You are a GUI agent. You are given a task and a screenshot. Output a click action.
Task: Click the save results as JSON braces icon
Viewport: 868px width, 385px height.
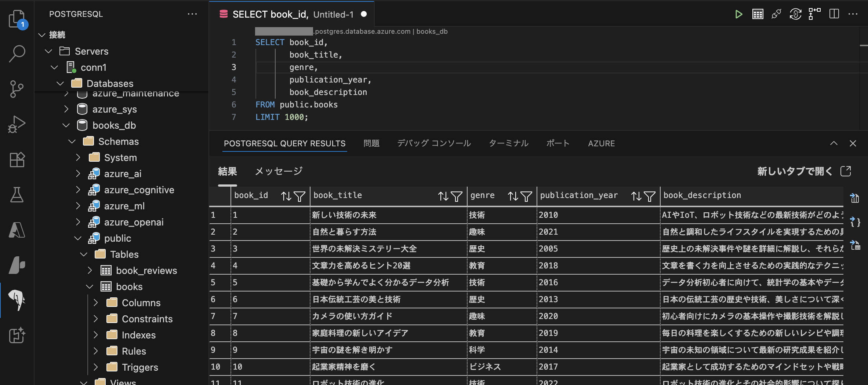[855, 222]
